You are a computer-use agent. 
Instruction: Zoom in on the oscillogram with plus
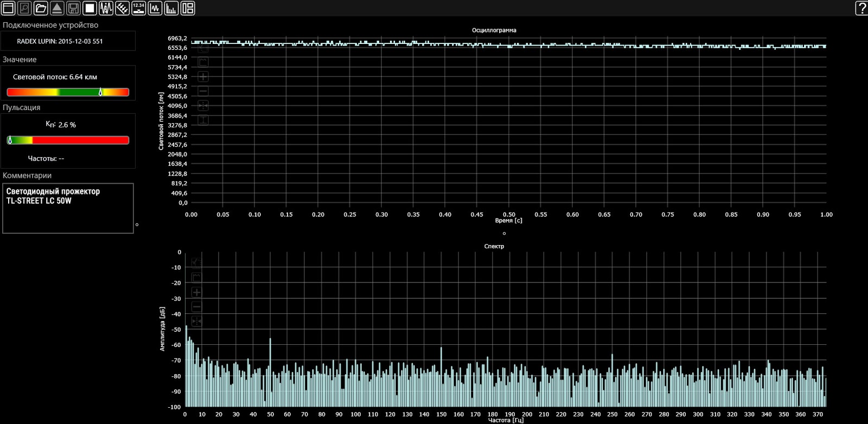click(203, 76)
